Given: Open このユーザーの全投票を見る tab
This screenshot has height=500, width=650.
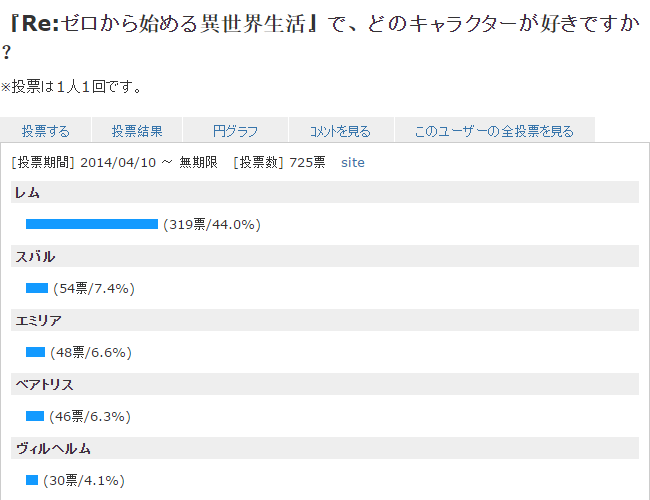Looking at the screenshot, I should [494, 131].
